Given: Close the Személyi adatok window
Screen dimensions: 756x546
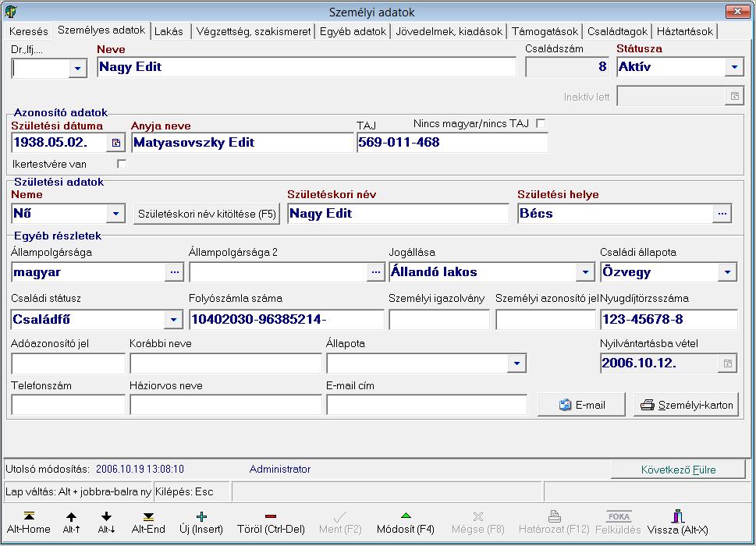Looking at the screenshot, I should click(x=737, y=12).
